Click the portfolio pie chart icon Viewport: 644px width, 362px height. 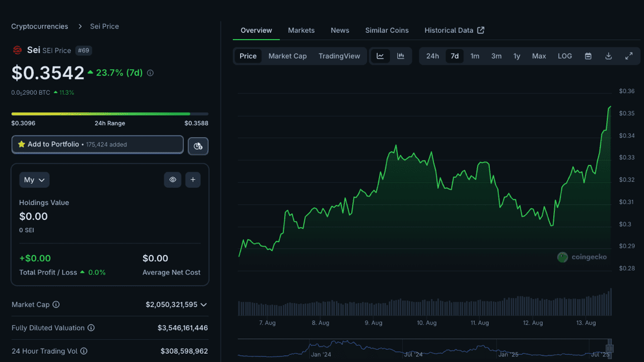[198, 146]
